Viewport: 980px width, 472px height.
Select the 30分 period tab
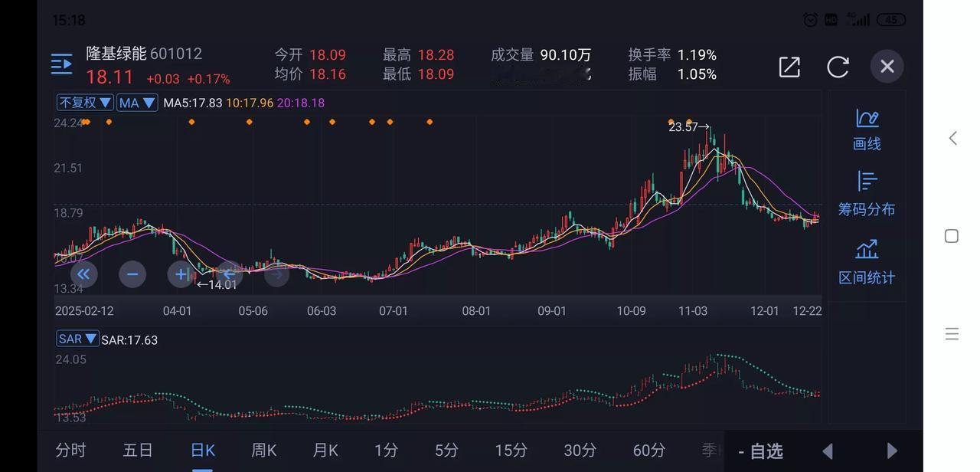tap(580, 451)
